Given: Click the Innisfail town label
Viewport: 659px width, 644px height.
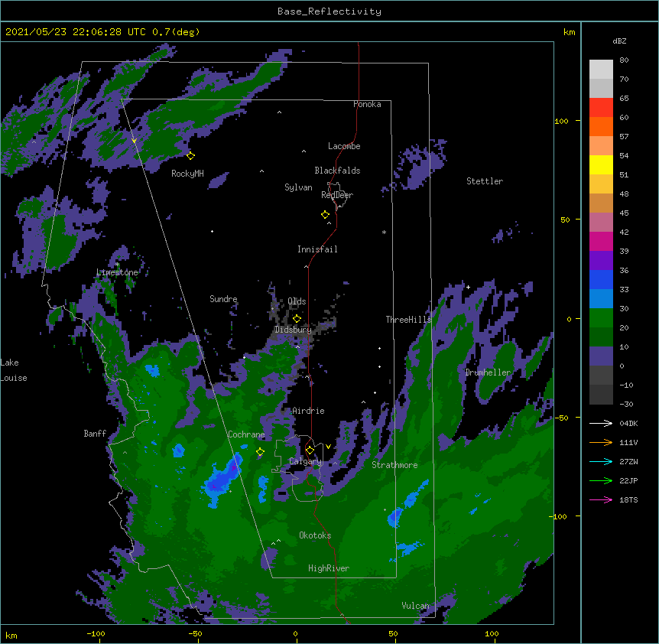Looking at the screenshot, I should click(x=317, y=249).
